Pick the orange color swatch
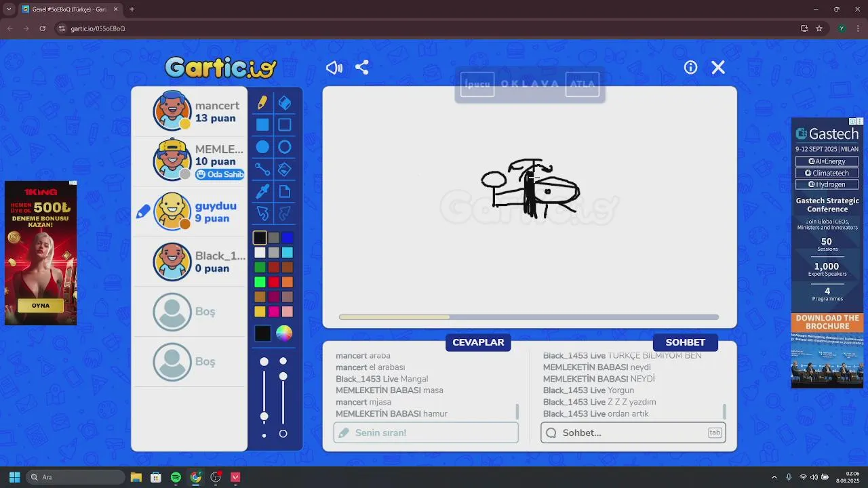 click(x=288, y=282)
